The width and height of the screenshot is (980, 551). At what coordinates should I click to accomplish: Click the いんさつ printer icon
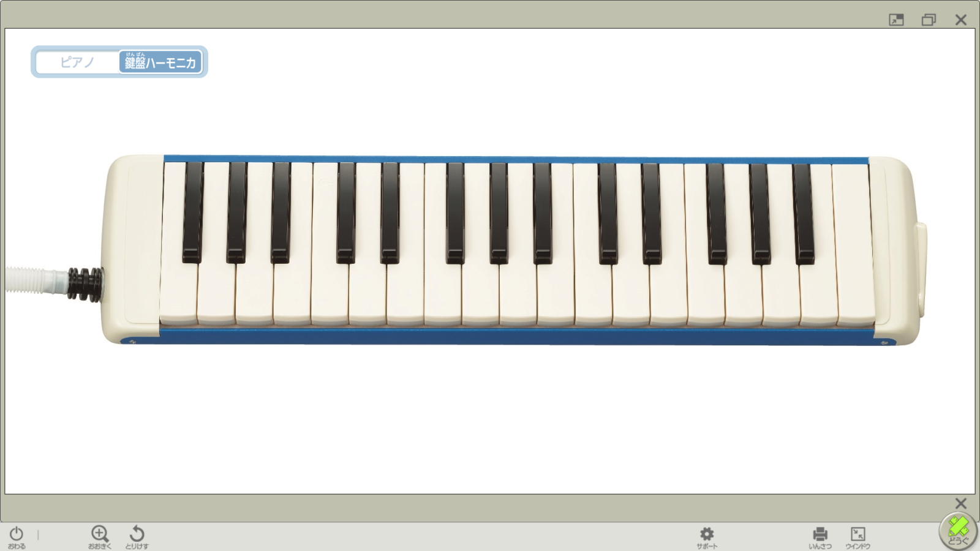pos(820,538)
